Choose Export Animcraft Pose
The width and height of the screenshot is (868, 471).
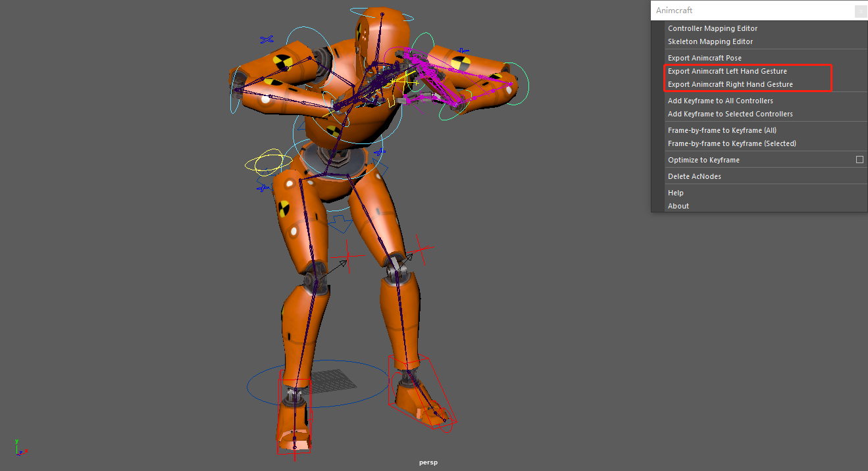click(704, 58)
